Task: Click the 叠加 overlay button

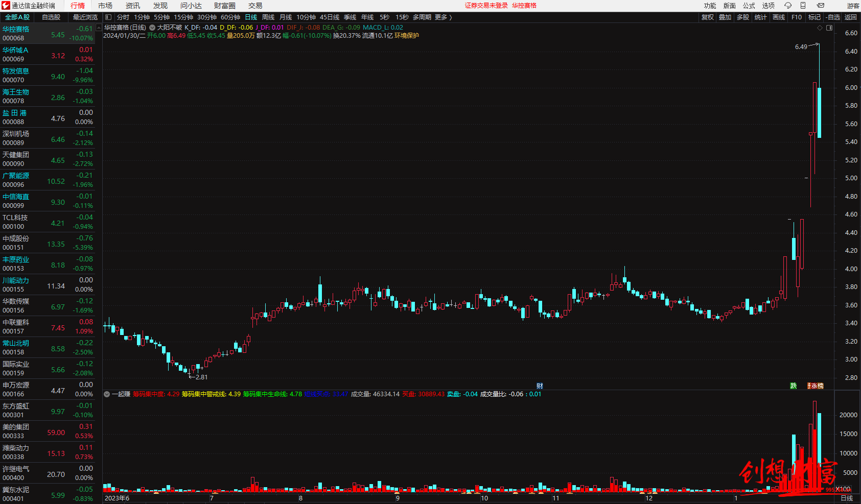Action: 725,17
